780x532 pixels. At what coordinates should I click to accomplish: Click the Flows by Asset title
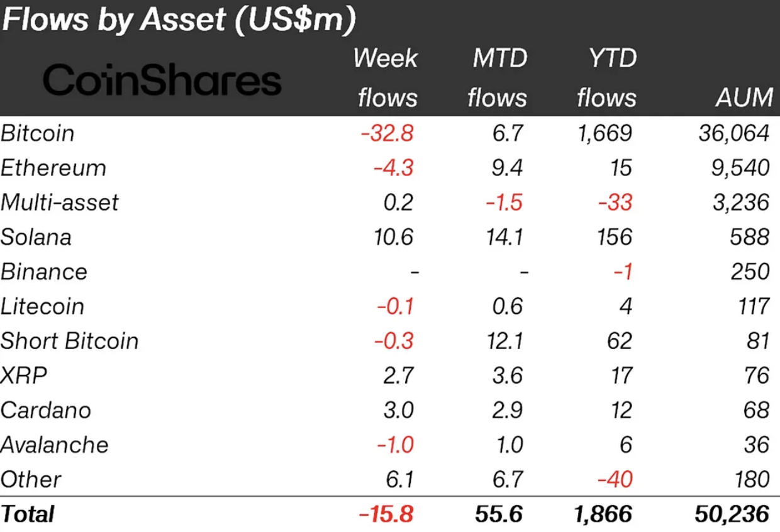(179, 20)
